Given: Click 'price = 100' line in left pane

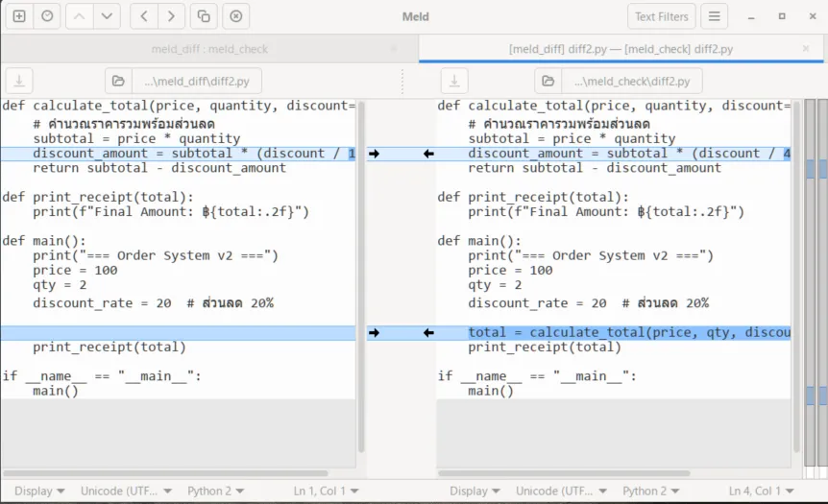Looking at the screenshot, I should coord(75,270).
